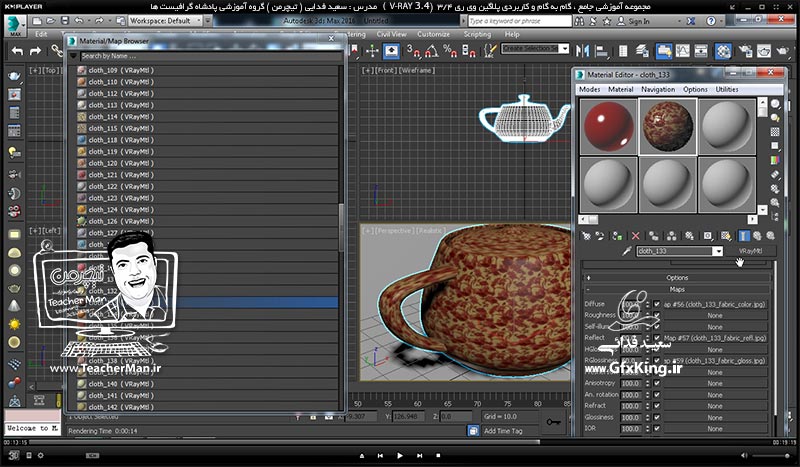
Task: Open the Material Editor Utilities menu
Action: tap(727, 89)
